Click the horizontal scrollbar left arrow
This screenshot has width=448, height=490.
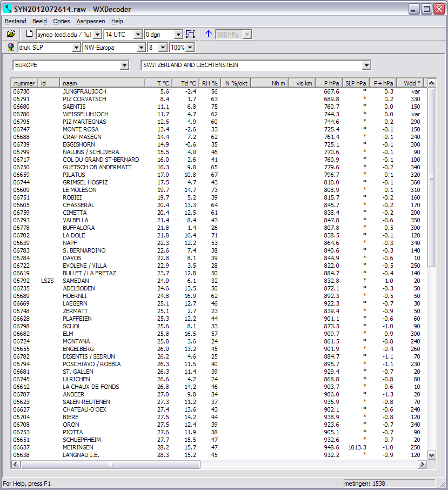[16, 465]
